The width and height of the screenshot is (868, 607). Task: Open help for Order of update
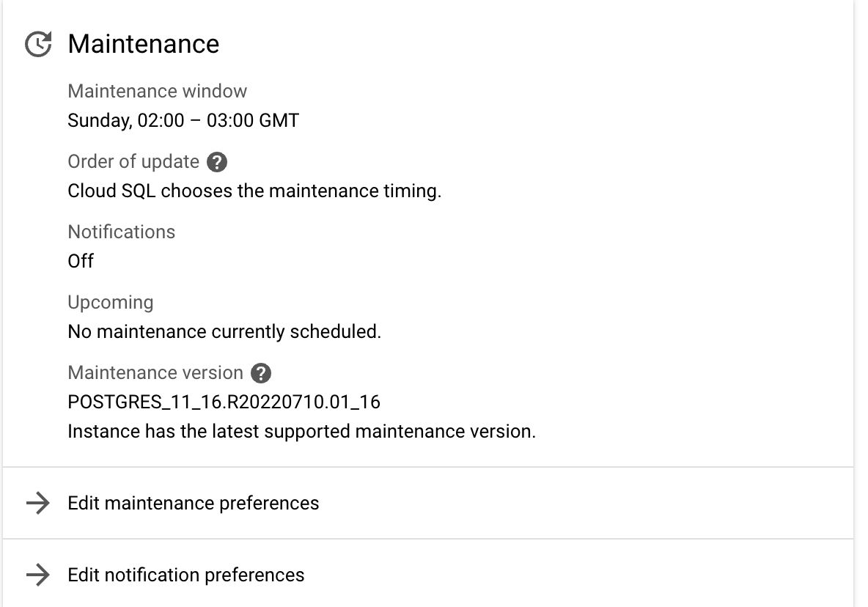point(216,162)
